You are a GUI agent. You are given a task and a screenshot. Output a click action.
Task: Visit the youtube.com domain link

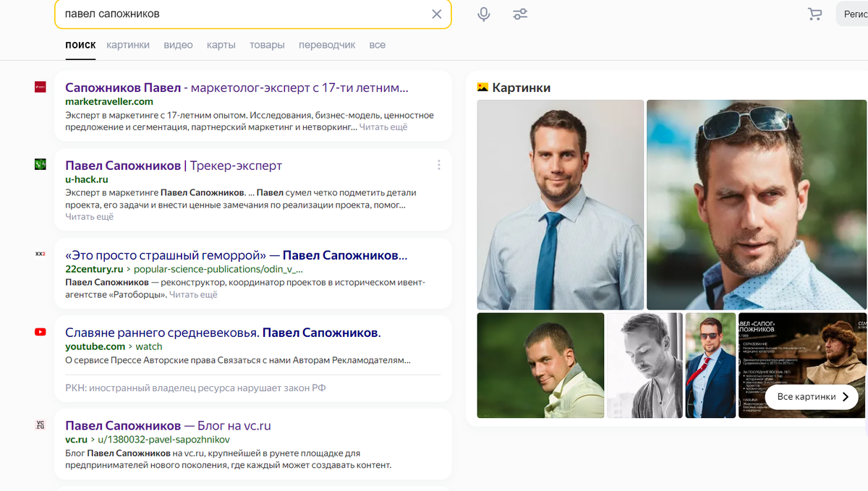pos(95,346)
